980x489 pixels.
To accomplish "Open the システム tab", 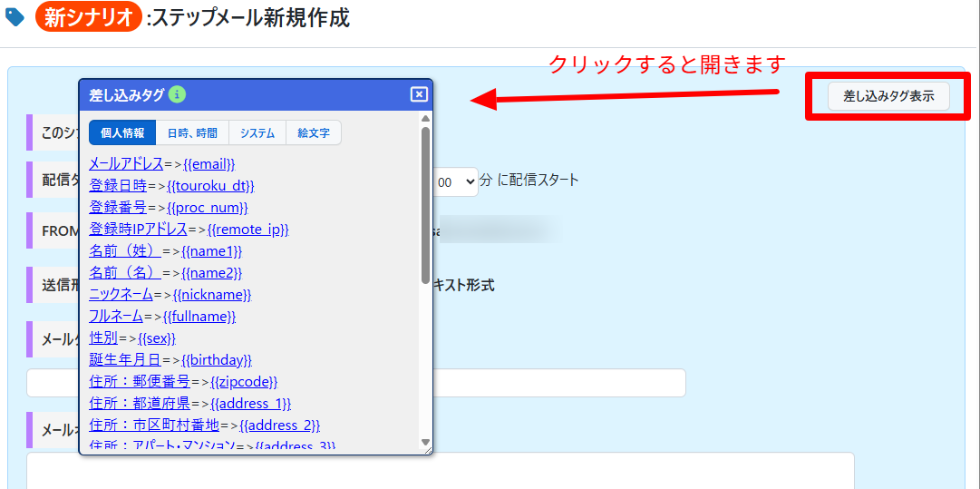I will (257, 132).
